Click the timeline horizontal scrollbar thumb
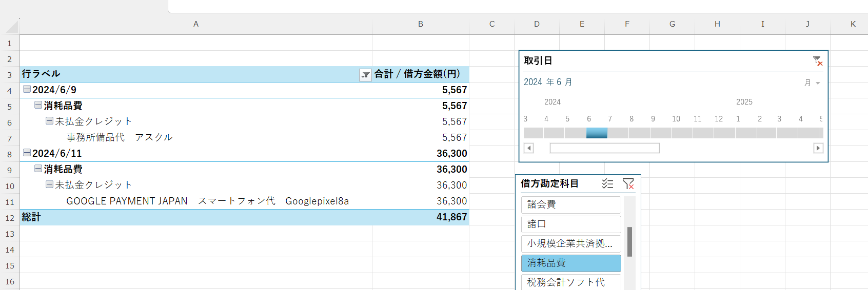868x290 pixels. tap(604, 148)
